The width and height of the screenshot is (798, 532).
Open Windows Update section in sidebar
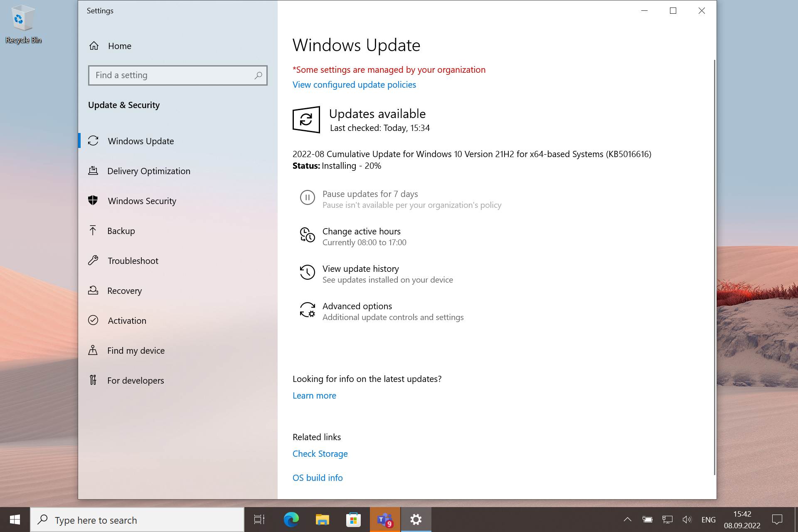(140, 141)
